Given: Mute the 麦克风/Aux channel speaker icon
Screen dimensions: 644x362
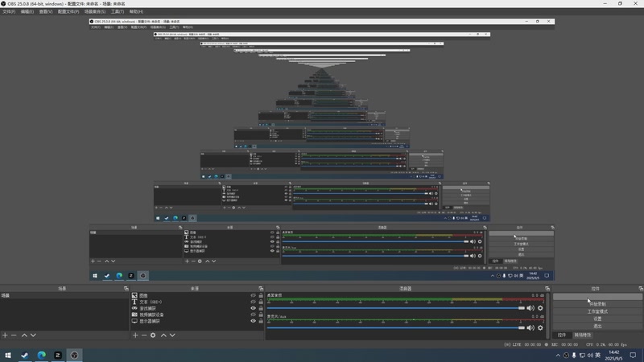Looking at the screenshot, I should point(530,327).
